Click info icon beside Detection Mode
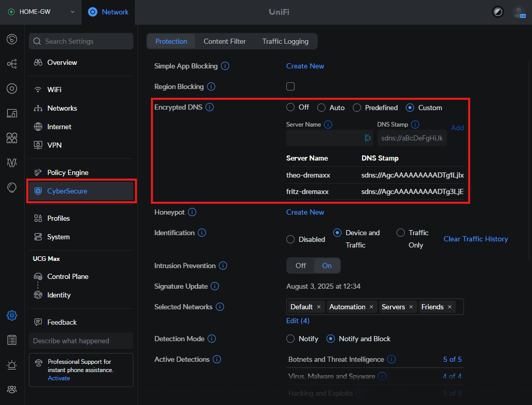The height and width of the screenshot is (405, 532). coord(212,339)
